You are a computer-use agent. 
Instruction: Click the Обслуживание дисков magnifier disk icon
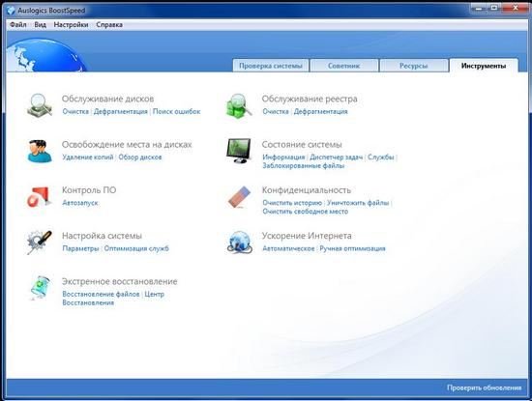coord(40,105)
